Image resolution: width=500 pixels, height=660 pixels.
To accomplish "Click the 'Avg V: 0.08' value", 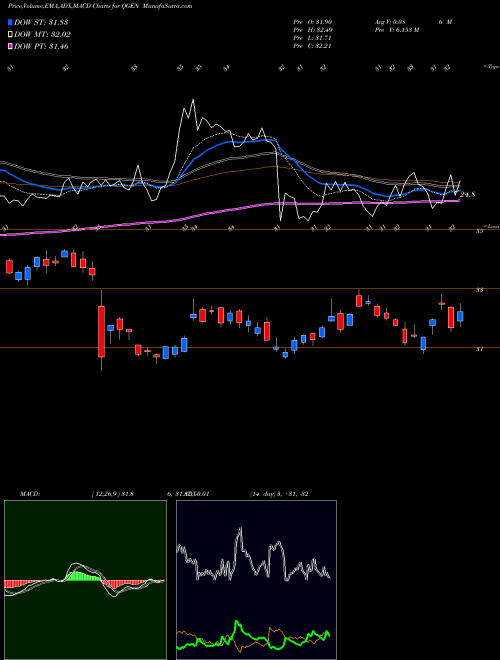I will pyautogui.click(x=390, y=22).
